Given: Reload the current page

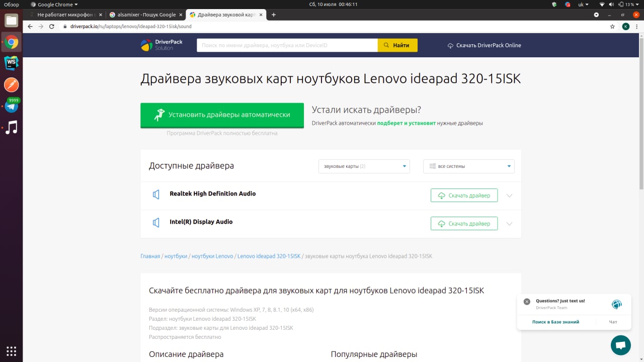Looking at the screenshot, I should tap(52, 26).
